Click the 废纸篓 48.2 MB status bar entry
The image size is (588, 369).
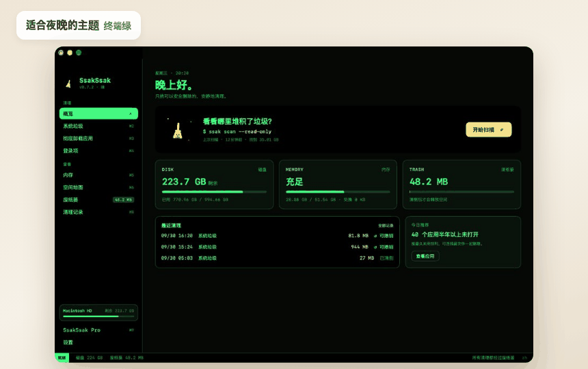coord(126,358)
